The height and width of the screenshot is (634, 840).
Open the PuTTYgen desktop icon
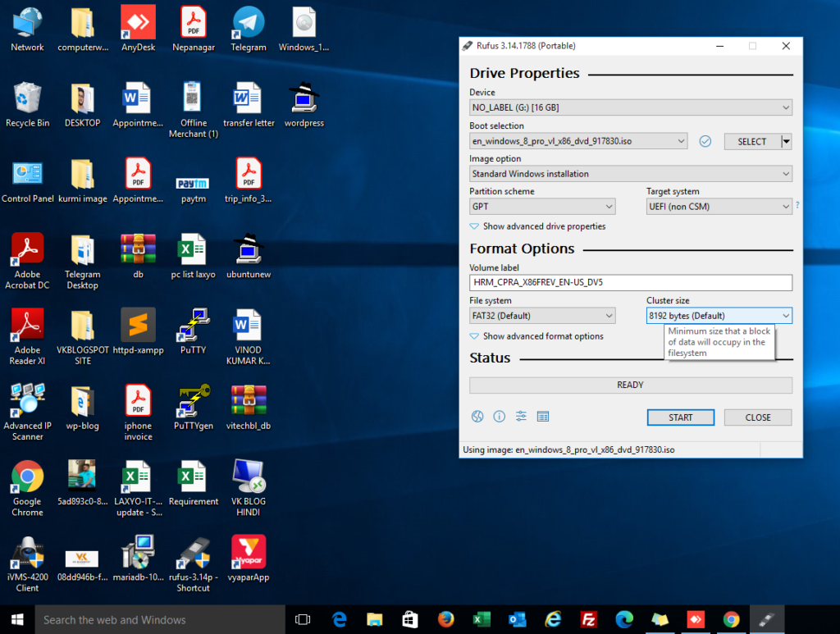[x=192, y=407]
